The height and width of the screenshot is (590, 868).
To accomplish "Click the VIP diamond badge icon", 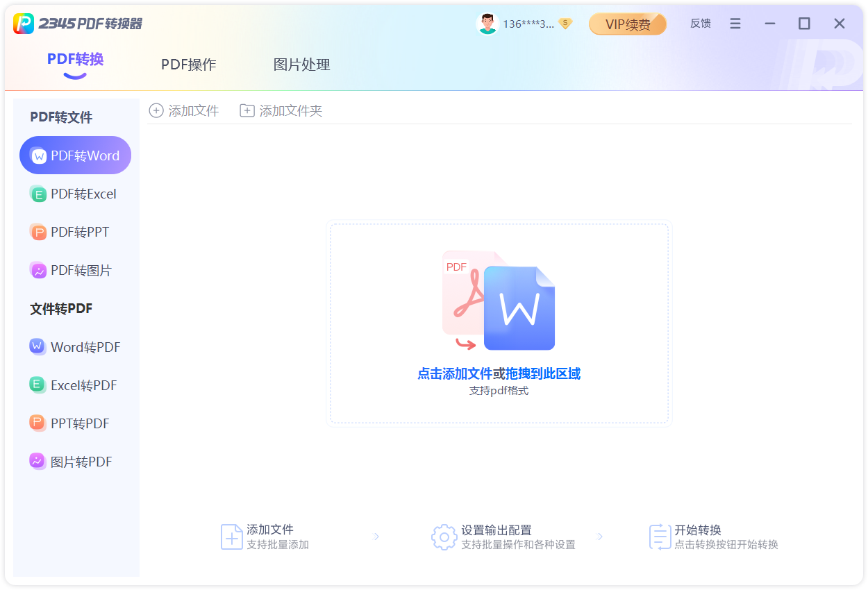I will tap(565, 24).
